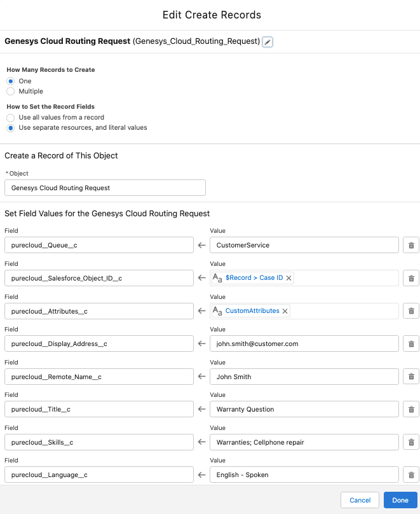This screenshot has height=514, width=420.
Task: Click the trash icon for purecloud__Title__c row
Action: [x=411, y=409]
